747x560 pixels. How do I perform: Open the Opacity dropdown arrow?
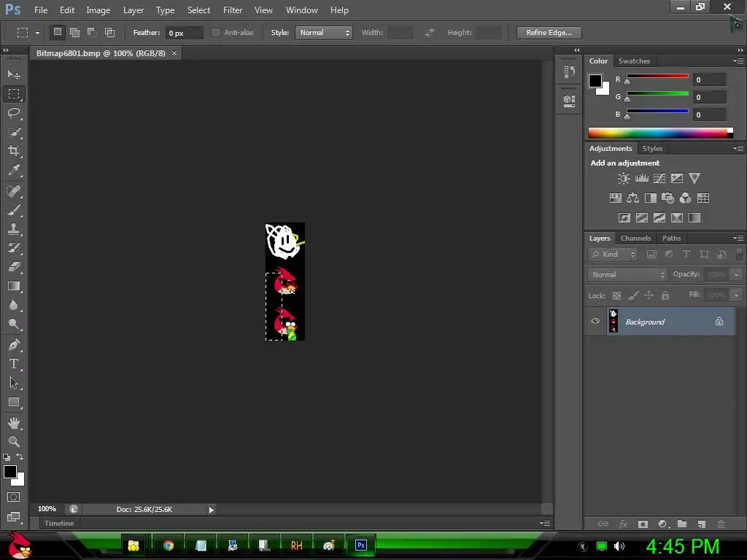pos(736,275)
